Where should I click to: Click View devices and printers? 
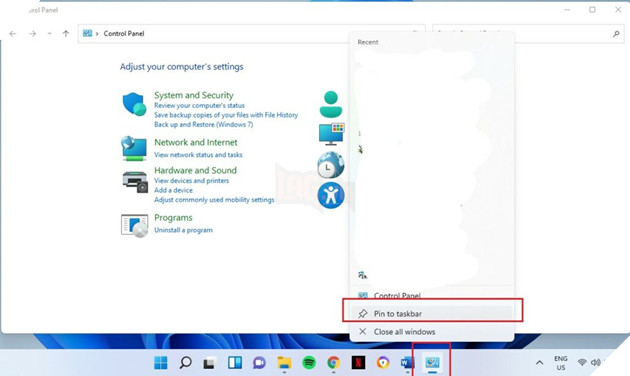coord(191,181)
